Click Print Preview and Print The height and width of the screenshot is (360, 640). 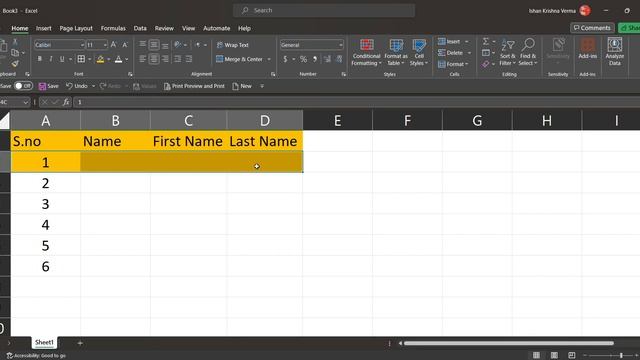(194, 86)
